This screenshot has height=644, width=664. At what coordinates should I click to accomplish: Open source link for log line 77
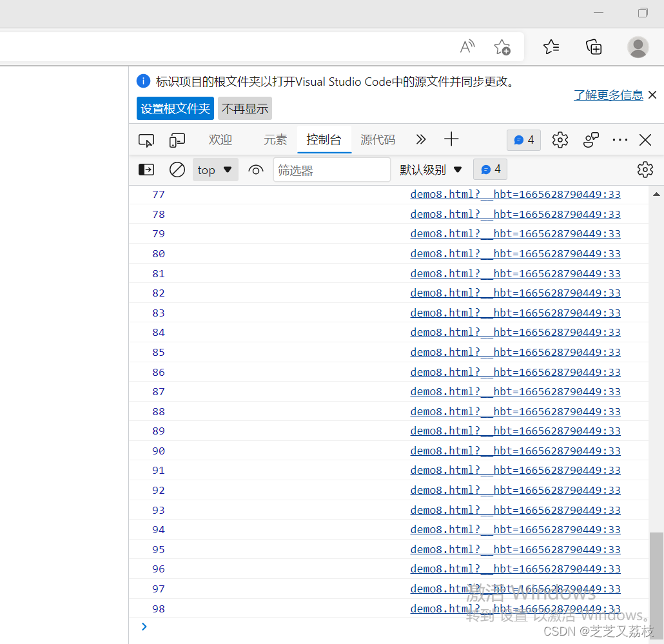coord(515,194)
